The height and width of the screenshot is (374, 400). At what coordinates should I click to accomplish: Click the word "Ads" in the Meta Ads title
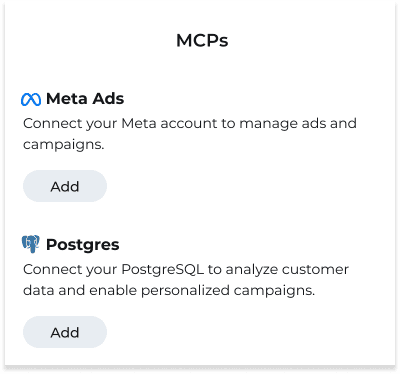pyautogui.click(x=108, y=99)
